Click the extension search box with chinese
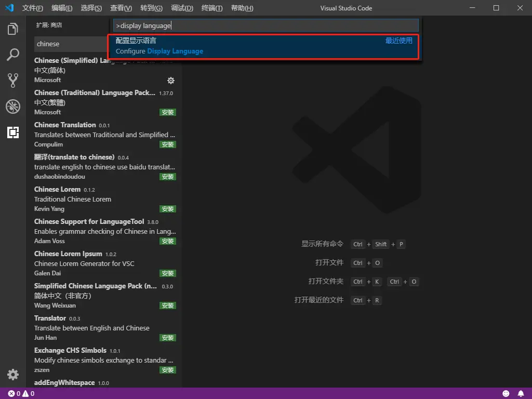This screenshot has height=399, width=532. 71,44
